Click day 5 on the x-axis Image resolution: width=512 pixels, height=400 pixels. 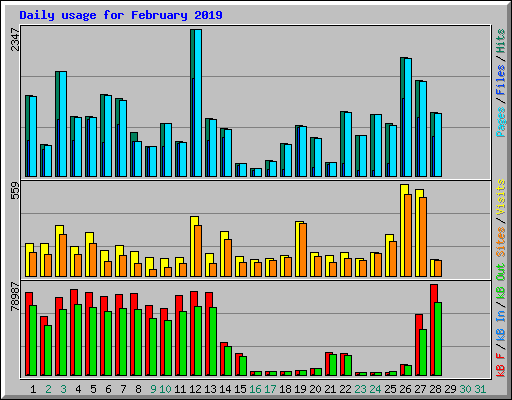coord(93,389)
